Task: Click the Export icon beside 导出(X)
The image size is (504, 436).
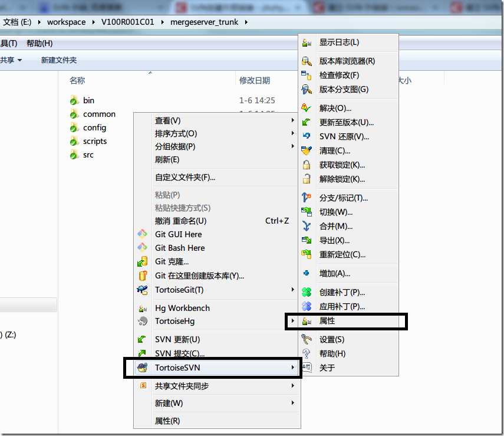Action: (x=307, y=240)
